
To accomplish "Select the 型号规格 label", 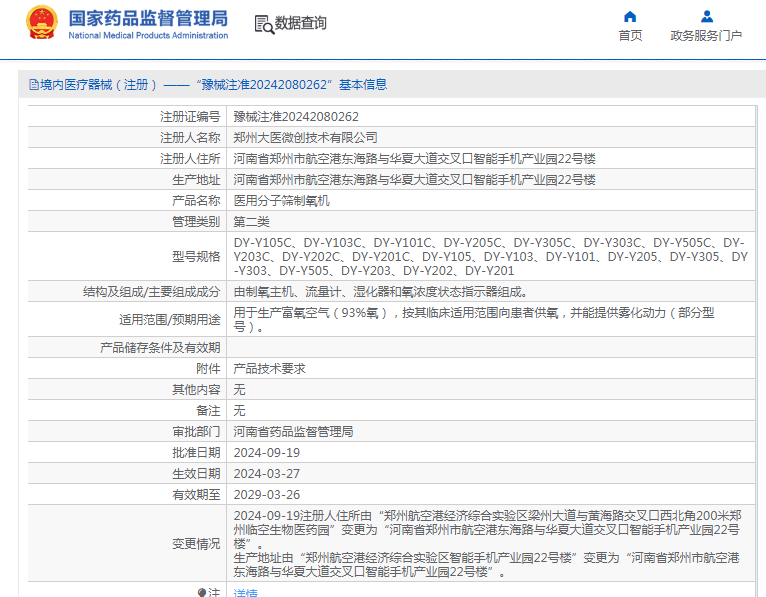I will (196, 256).
